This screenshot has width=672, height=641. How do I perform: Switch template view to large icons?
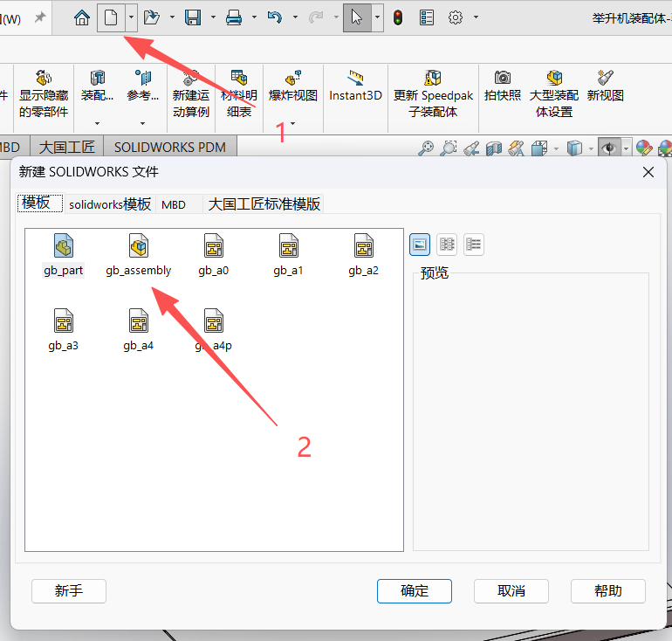[421, 245]
